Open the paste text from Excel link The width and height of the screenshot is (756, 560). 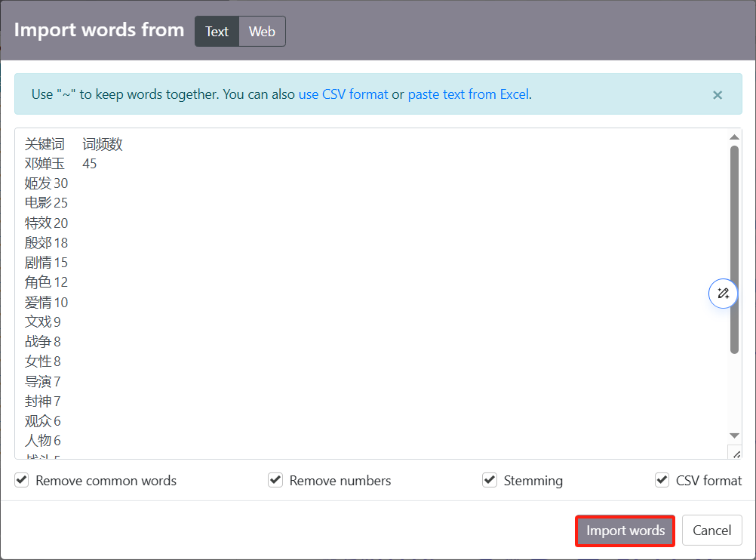click(469, 94)
